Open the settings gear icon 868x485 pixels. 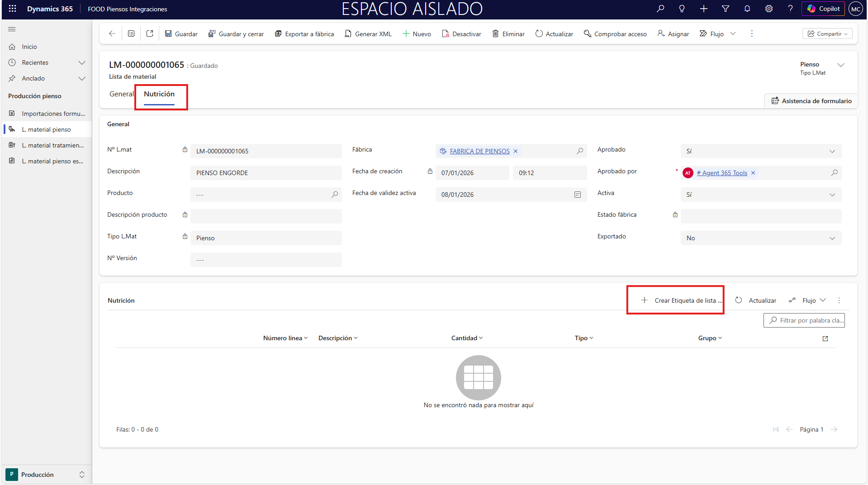(x=769, y=9)
